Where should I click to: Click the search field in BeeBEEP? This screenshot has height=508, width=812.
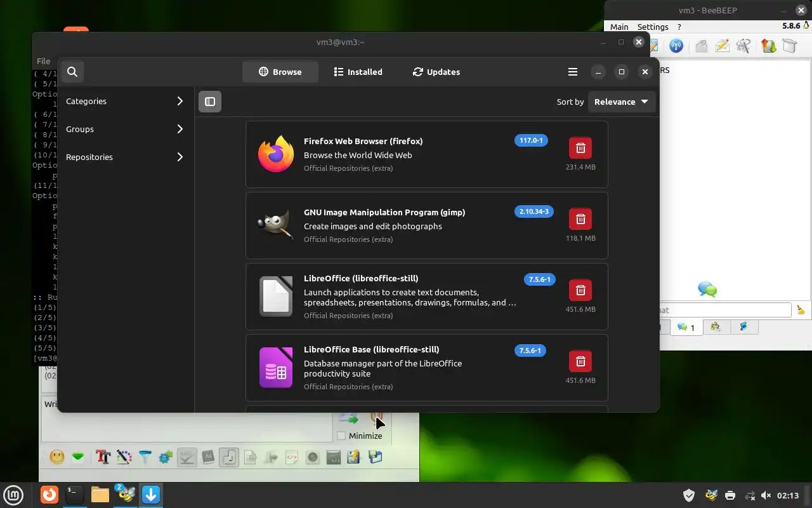[x=725, y=310]
